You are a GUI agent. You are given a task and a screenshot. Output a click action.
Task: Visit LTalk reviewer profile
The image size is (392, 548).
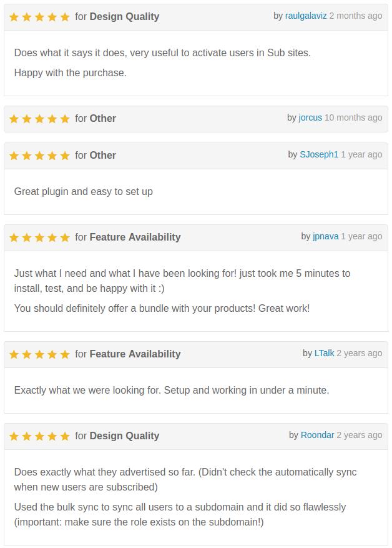click(325, 353)
